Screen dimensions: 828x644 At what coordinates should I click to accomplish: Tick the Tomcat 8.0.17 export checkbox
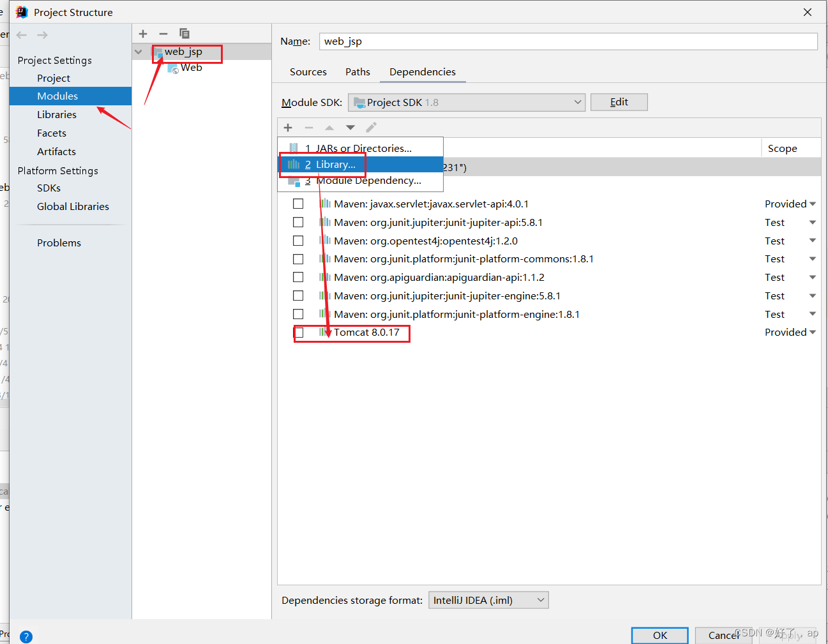pyautogui.click(x=298, y=333)
